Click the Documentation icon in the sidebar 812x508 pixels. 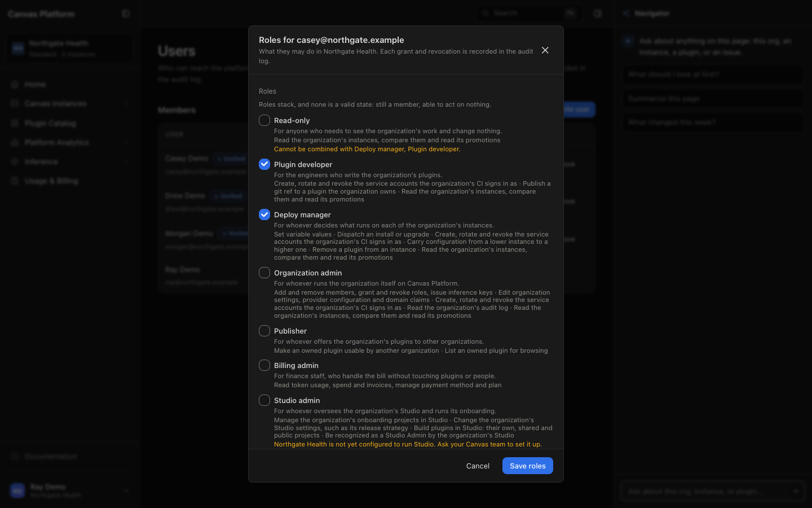click(15, 456)
